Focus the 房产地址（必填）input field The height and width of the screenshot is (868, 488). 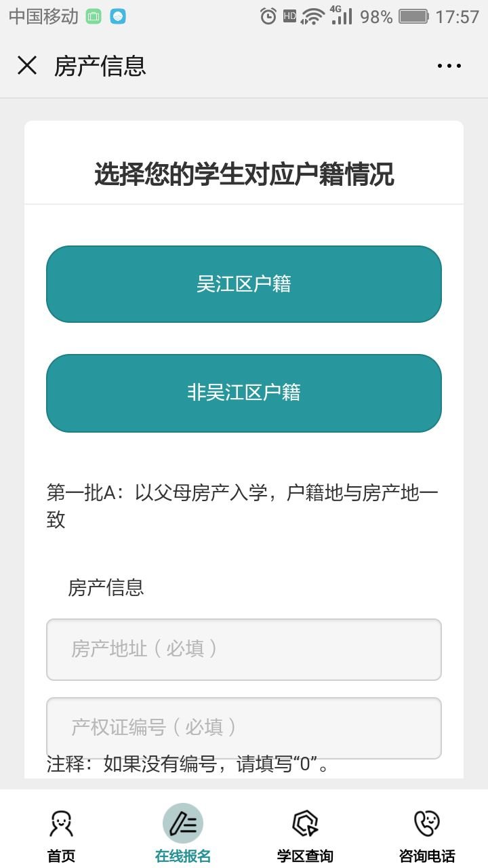(244, 649)
